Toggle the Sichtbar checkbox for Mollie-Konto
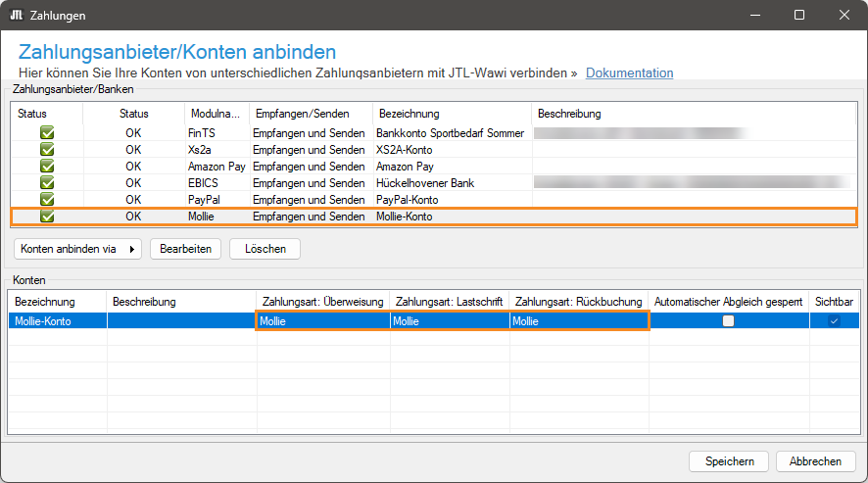This screenshot has width=868, height=483. 834,321
